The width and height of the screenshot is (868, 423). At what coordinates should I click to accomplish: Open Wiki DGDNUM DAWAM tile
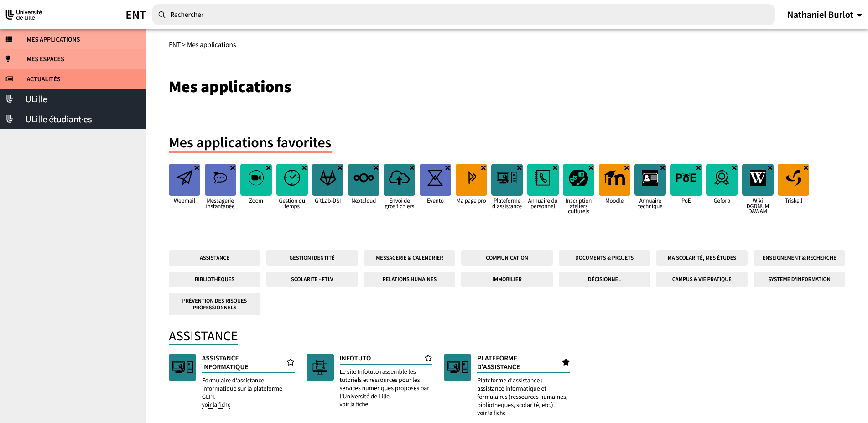(x=758, y=180)
